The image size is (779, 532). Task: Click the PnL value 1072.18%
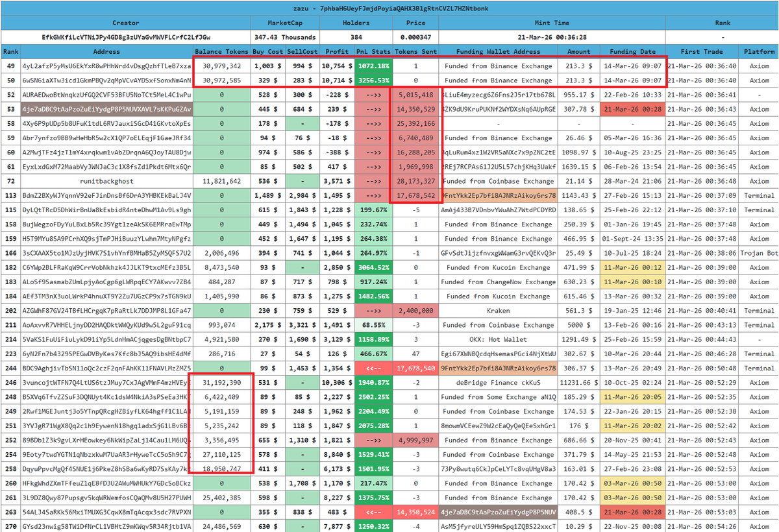point(373,66)
